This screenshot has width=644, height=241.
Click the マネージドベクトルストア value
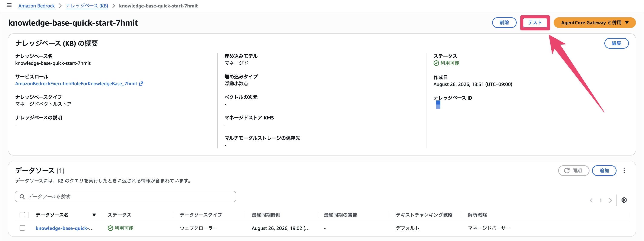coord(43,104)
